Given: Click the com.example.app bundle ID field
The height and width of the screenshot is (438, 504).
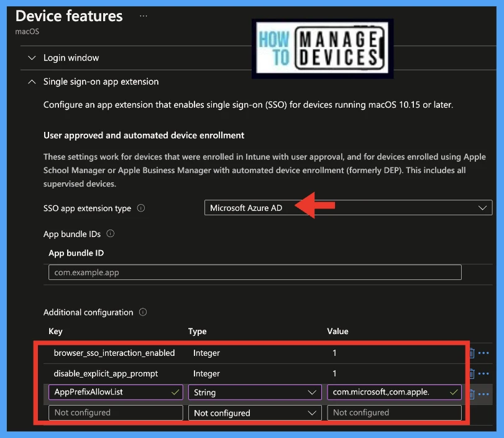Looking at the screenshot, I should (x=255, y=273).
